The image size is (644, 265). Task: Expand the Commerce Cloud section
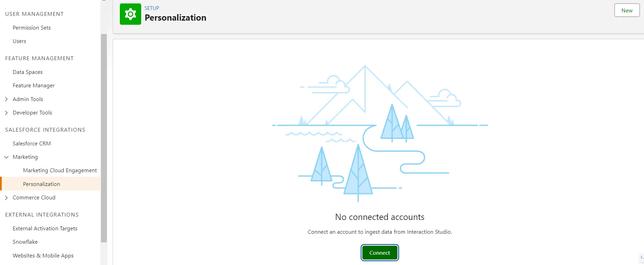[6, 198]
